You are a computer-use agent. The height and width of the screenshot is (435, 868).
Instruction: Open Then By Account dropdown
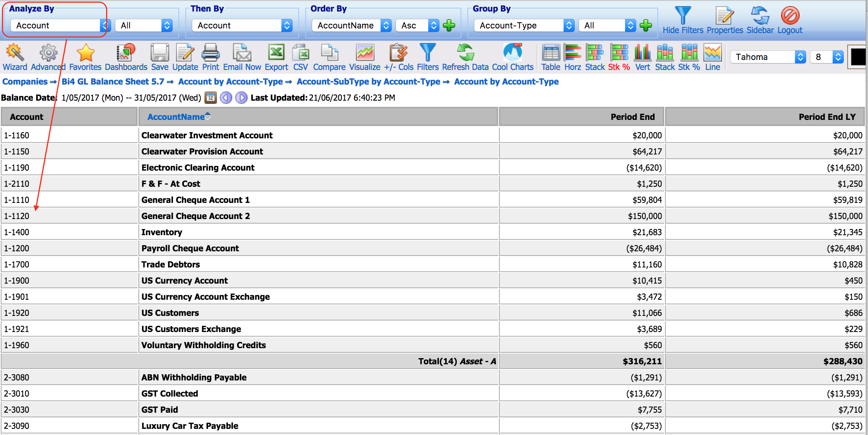coord(242,25)
